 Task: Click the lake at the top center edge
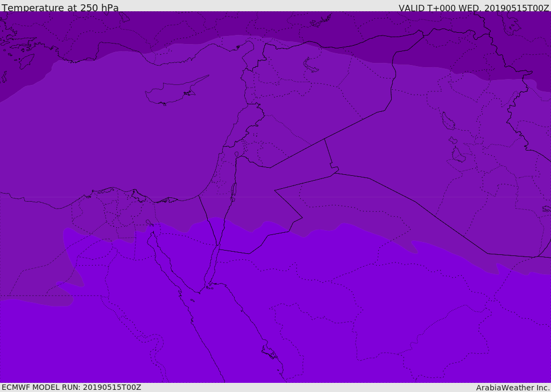coord(321,21)
